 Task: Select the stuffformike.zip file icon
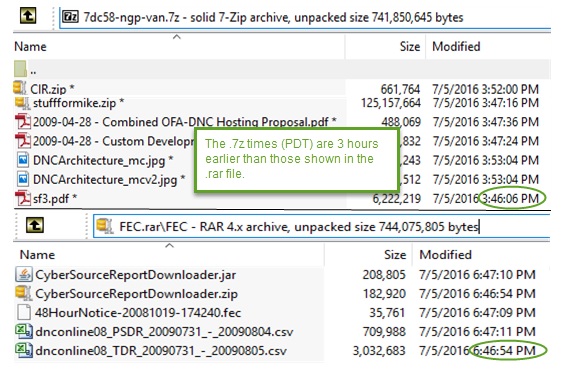pos(22,103)
